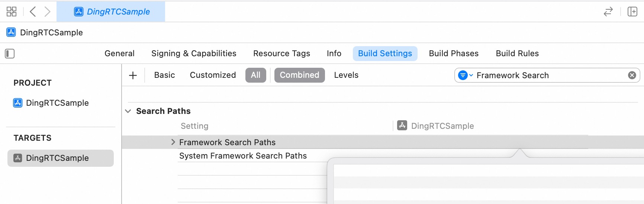This screenshot has height=204, width=644.
Task: Toggle the All settings filter
Action: pos(256,75)
